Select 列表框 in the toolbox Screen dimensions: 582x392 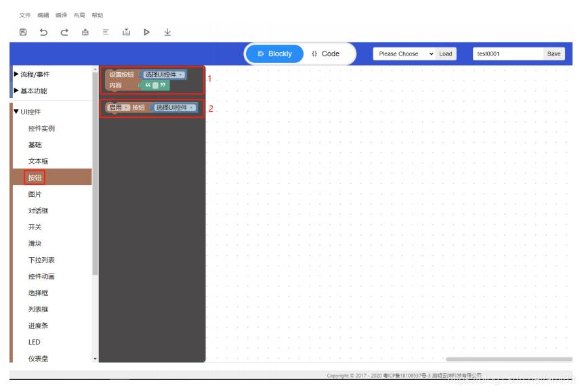pos(38,309)
